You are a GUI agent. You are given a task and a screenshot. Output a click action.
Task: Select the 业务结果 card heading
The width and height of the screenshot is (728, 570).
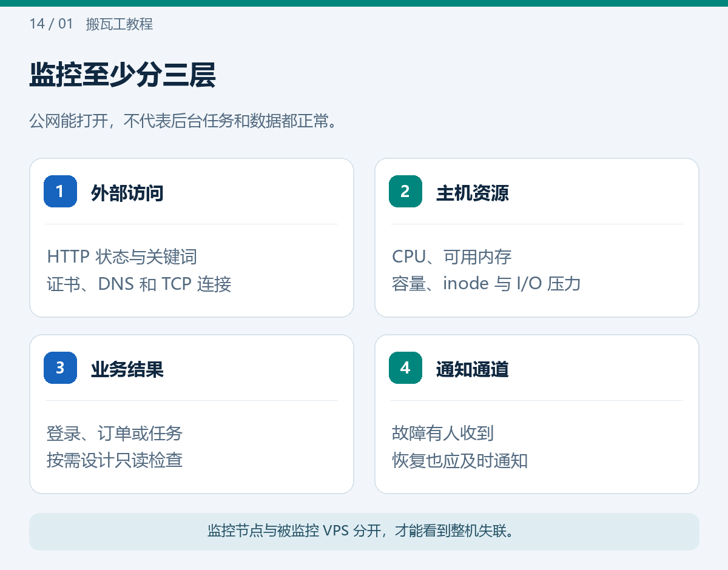(127, 369)
